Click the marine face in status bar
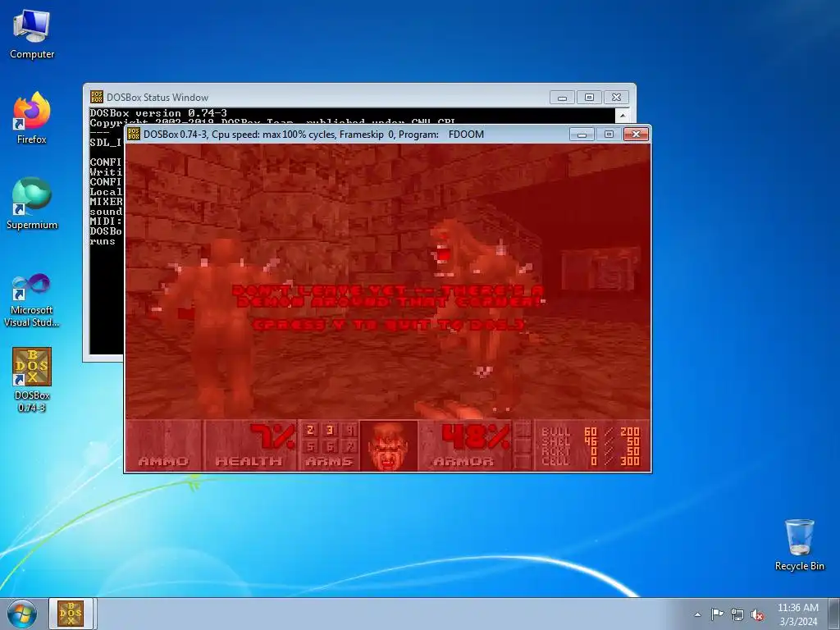This screenshot has width=840, height=630. (x=388, y=445)
